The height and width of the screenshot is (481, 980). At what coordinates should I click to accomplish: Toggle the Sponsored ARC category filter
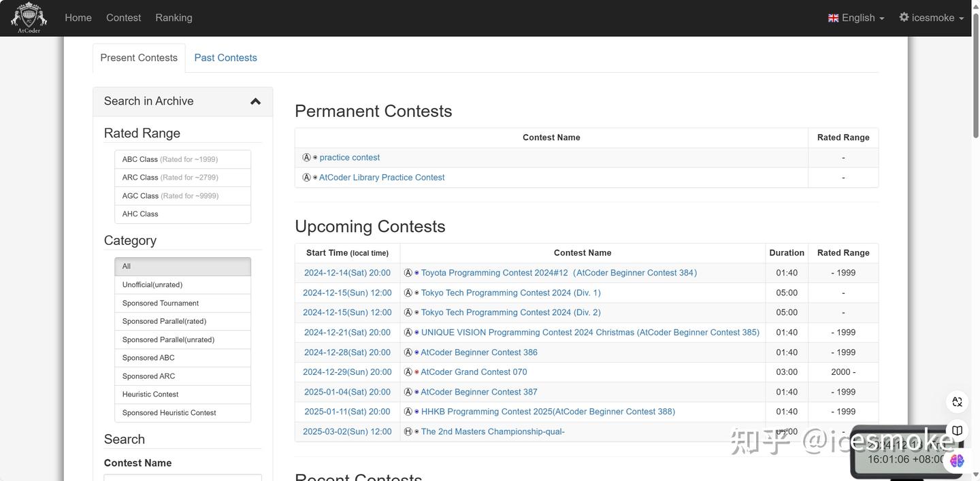coord(182,376)
